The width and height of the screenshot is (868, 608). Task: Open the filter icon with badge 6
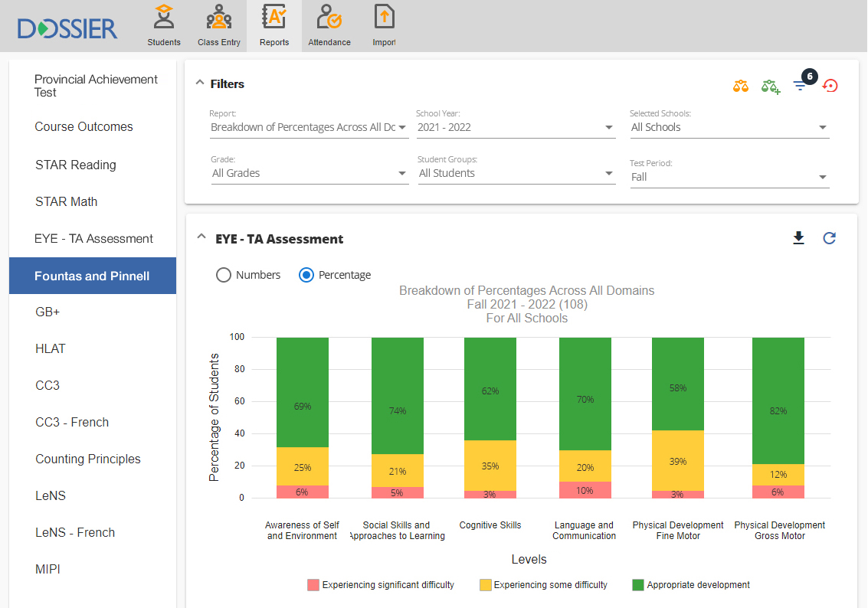800,86
